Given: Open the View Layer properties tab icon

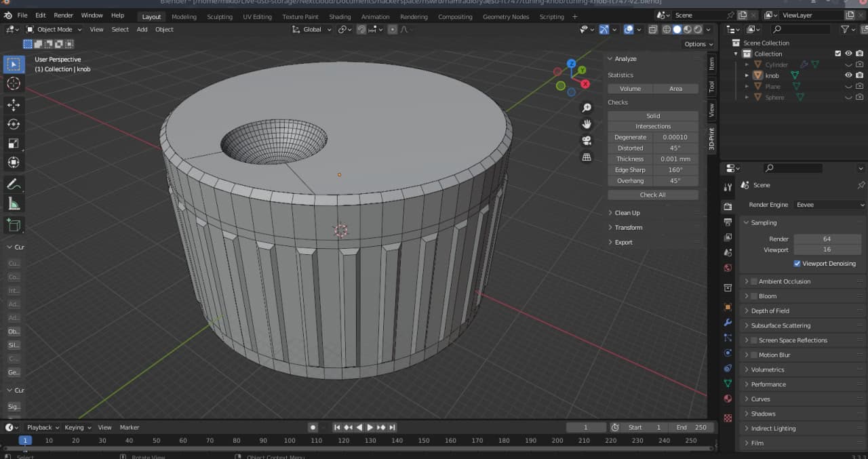Looking at the screenshot, I should pos(728,237).
